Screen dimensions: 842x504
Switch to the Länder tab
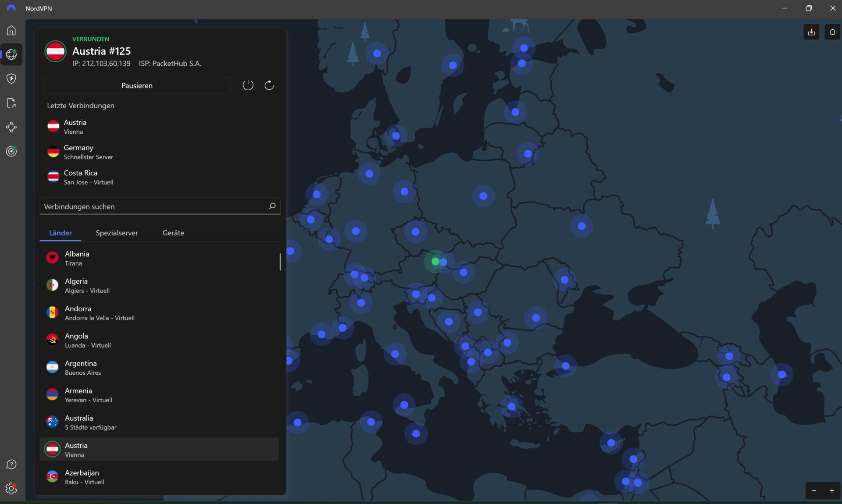[x=61, y=233]
